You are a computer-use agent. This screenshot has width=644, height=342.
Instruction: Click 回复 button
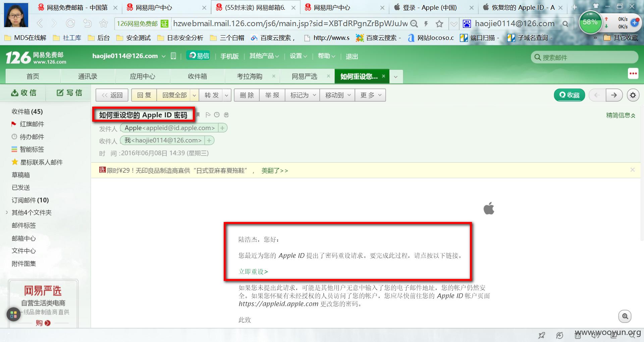click(144, 95)
